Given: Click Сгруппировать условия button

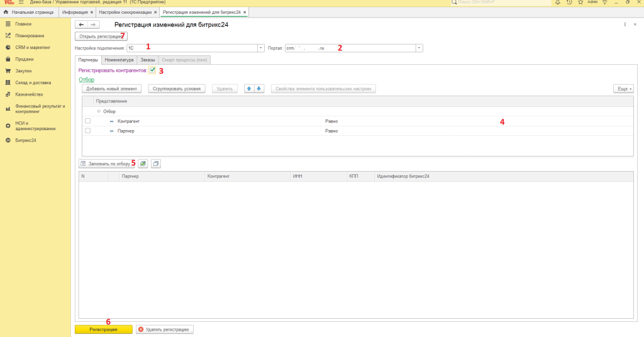Looking at the screenshot, I should (177, 89).
